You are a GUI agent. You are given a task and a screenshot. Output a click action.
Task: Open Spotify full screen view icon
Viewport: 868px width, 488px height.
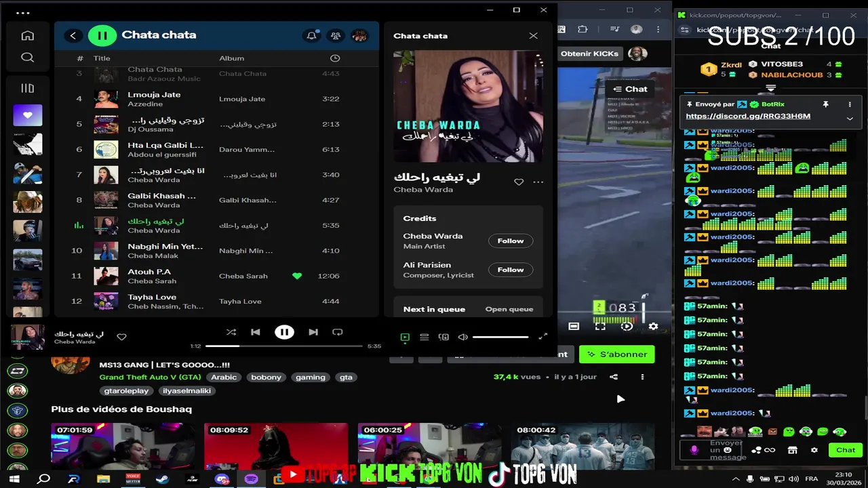coord(542,337)
